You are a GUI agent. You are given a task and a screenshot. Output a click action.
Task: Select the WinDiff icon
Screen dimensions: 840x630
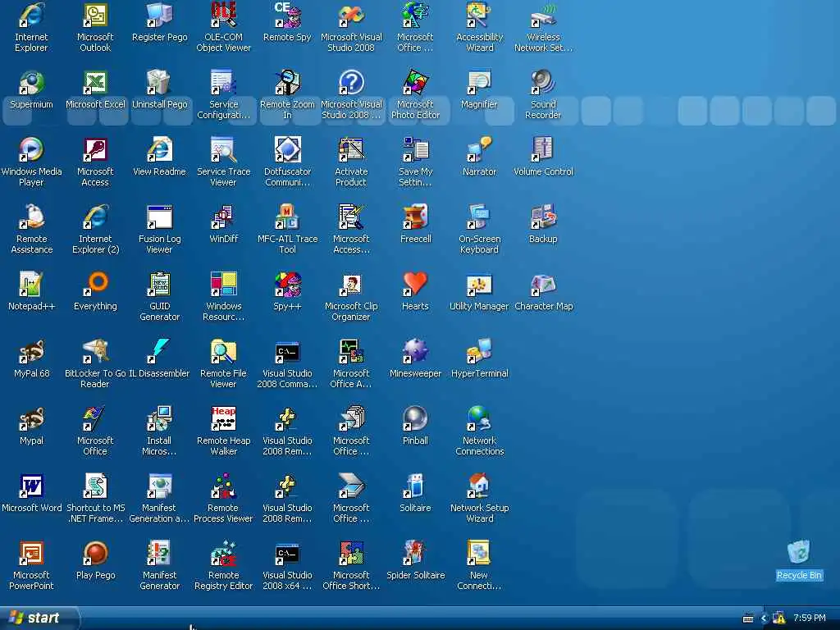[223, 217]
